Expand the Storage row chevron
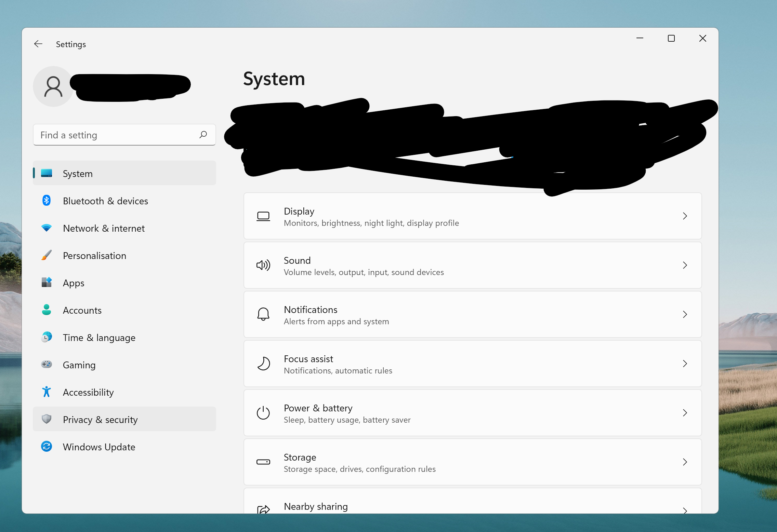Viewport: 777px width, 532px height. 685,462
